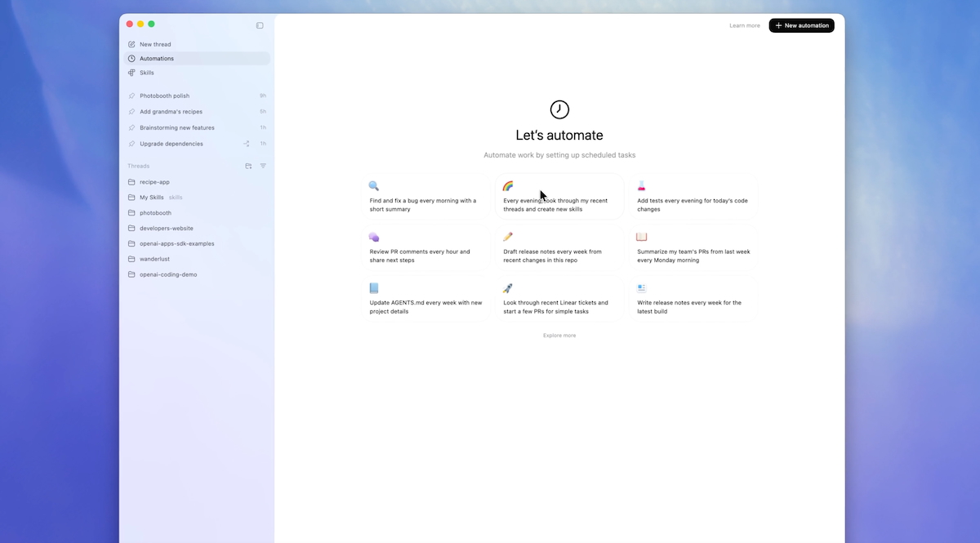Screen dimensions: 980x543
Task: Click the Explore more link
Action: coord(559,336)
